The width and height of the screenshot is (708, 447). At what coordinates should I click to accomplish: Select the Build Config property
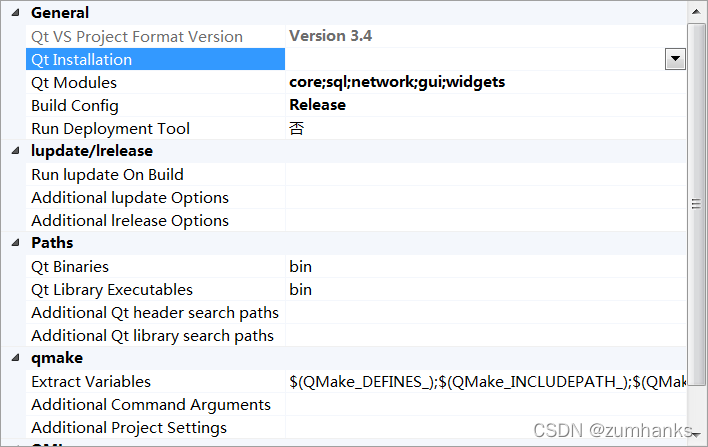coord(155,105)
